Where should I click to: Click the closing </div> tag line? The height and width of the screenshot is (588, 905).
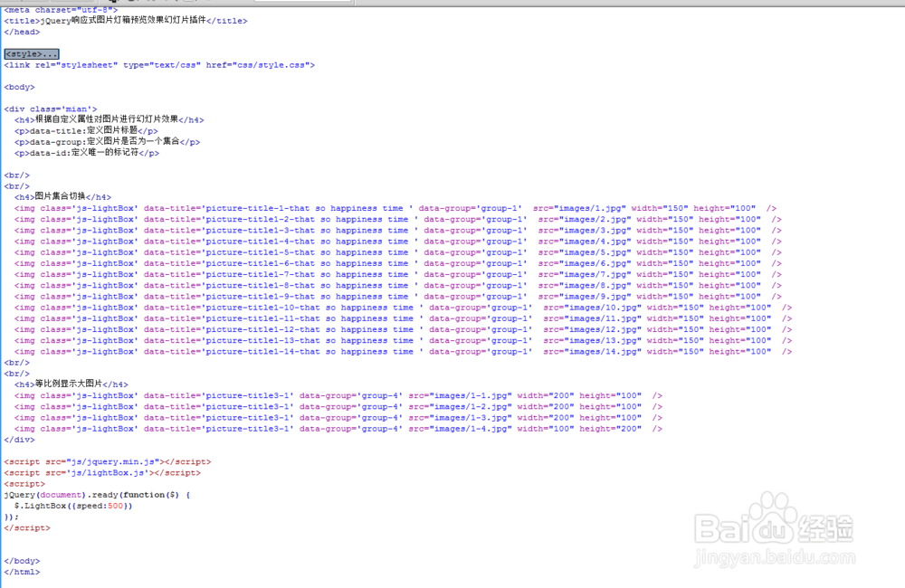[20, 439]
